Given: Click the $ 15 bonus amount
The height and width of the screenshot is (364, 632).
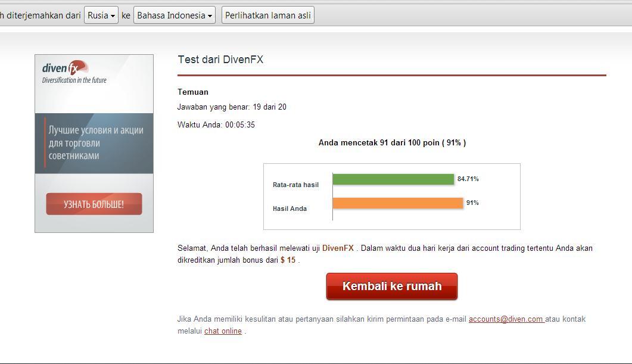Looking at the screenshot, I should (288, 260).
